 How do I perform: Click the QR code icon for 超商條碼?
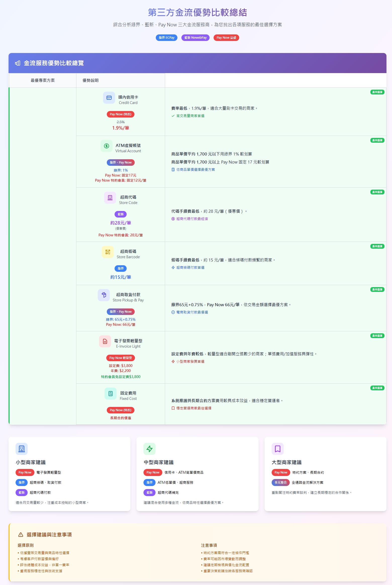[x=108, y=252]
